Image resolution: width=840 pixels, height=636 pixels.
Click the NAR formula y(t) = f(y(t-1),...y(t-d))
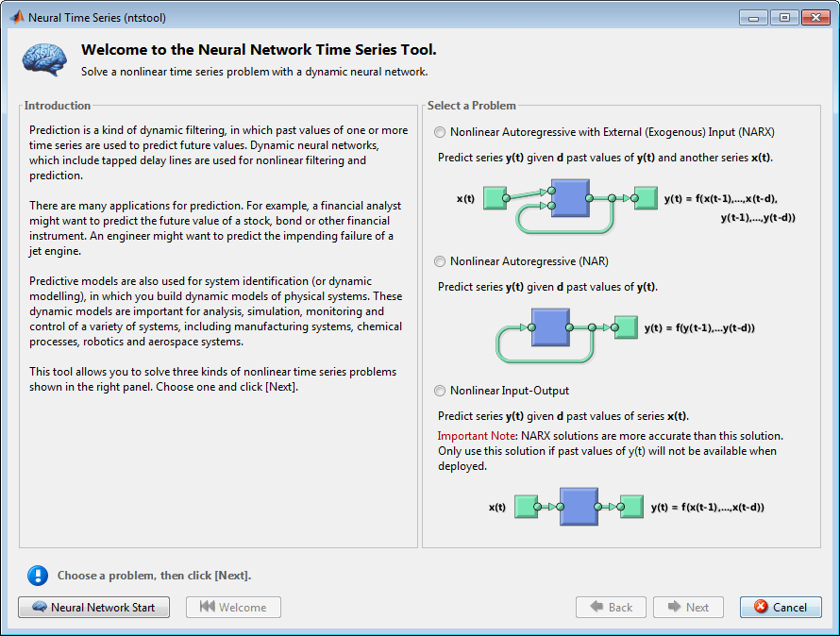699,328
